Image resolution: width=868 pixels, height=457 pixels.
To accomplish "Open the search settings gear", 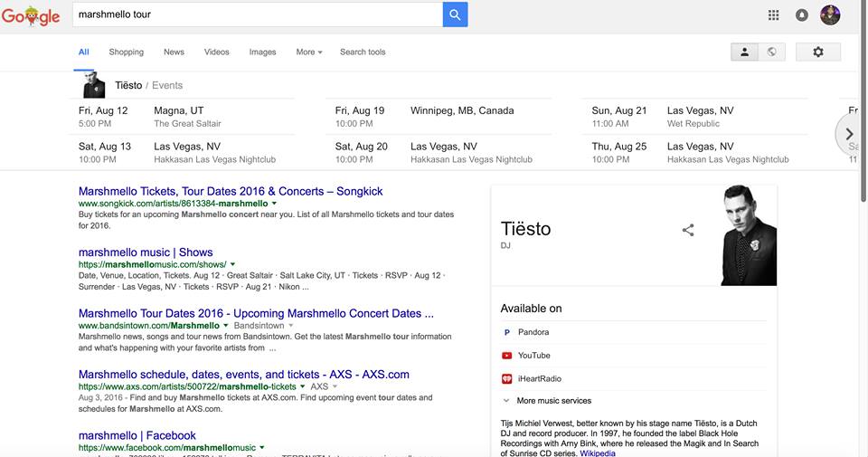I will (x=818, y=52).
